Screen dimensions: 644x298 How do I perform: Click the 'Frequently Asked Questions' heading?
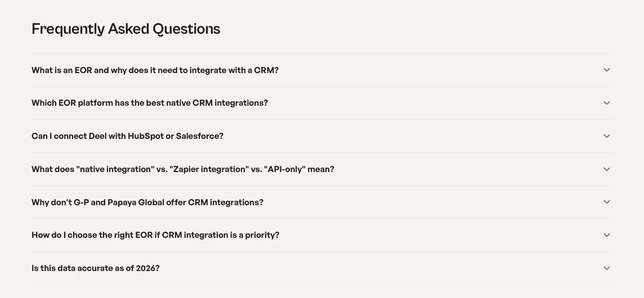126,29
